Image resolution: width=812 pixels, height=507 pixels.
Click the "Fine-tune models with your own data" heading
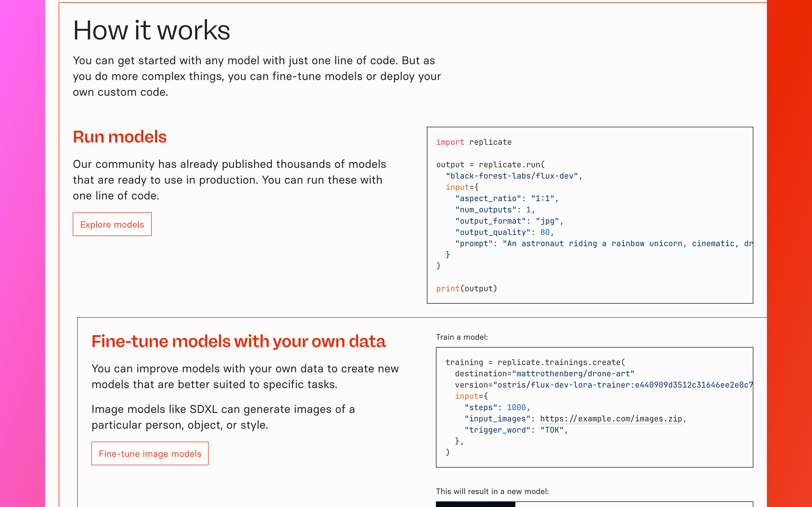point(239,341)
